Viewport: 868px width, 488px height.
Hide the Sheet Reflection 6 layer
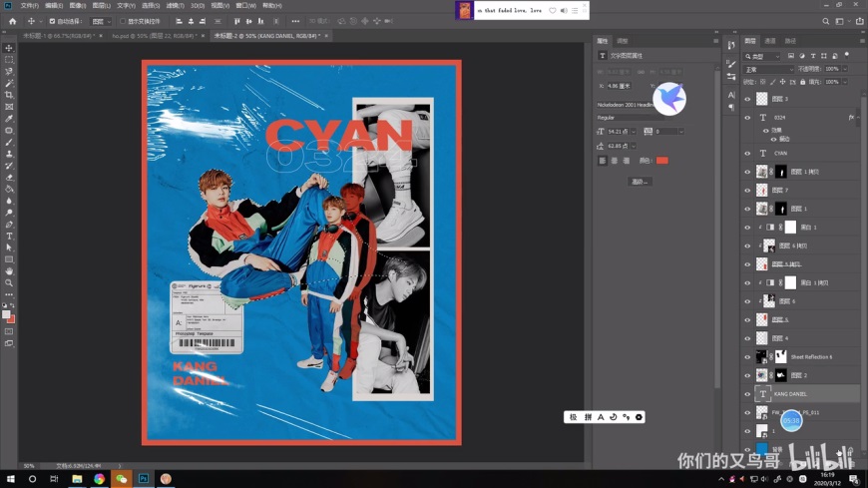pyautogui.click(x=747, y=356)
